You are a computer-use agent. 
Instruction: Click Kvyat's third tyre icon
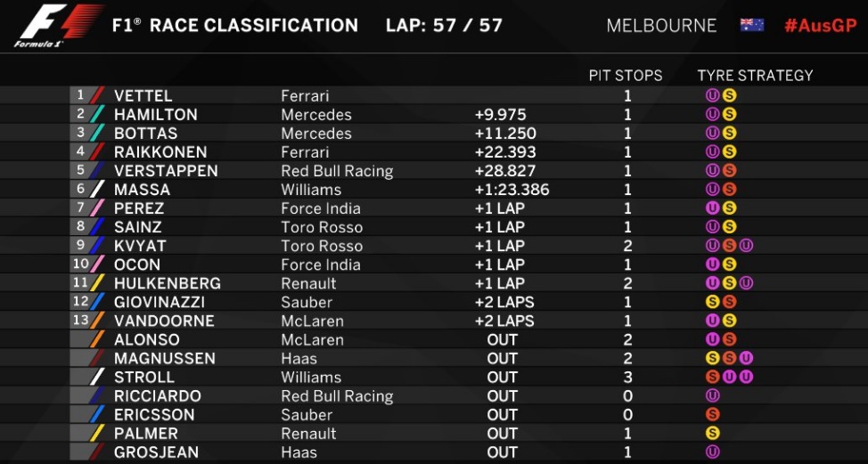coord(746,246)
